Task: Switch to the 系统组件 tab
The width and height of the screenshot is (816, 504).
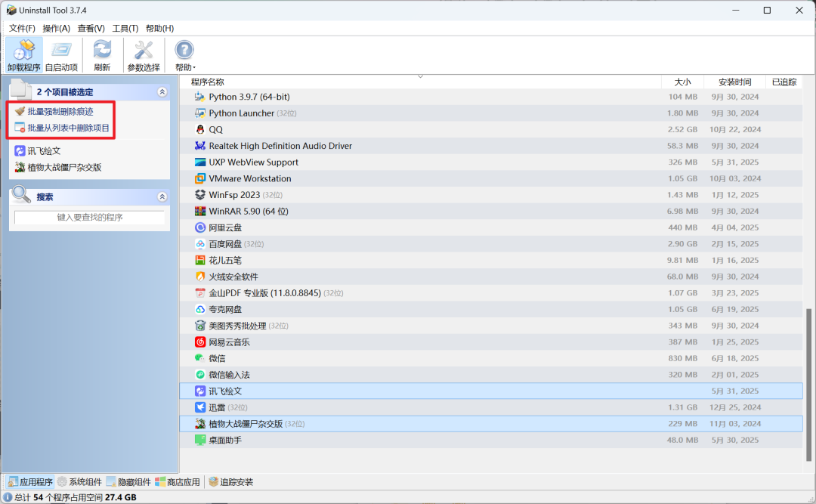Action: pos(79,482)
